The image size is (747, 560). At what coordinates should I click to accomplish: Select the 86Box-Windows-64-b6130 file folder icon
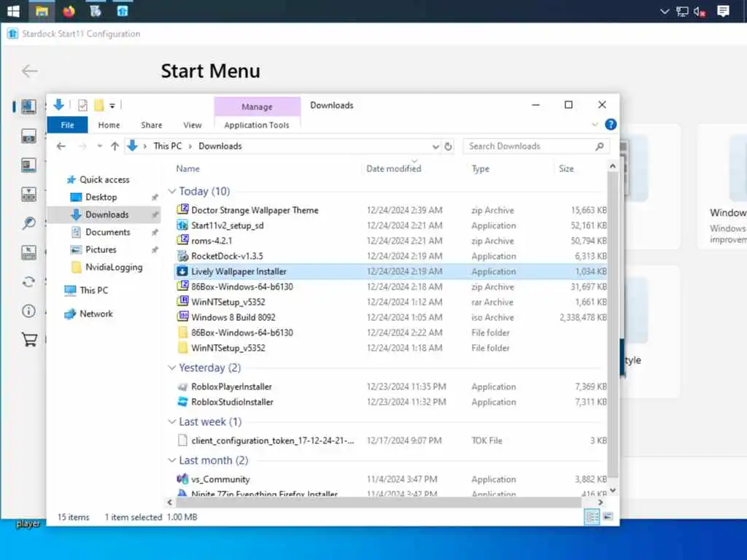(x=182, y=332)
